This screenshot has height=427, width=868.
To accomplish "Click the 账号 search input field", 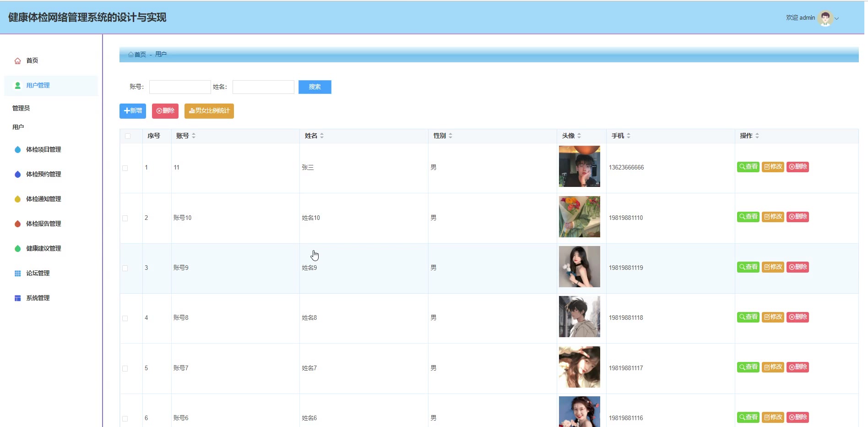I will [180, 87].
